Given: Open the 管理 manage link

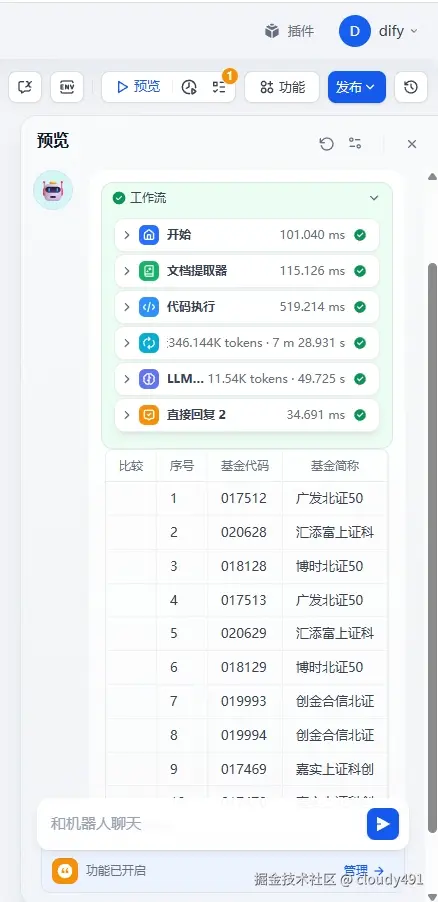Looking at the screenshot, I should pos(363,870).
